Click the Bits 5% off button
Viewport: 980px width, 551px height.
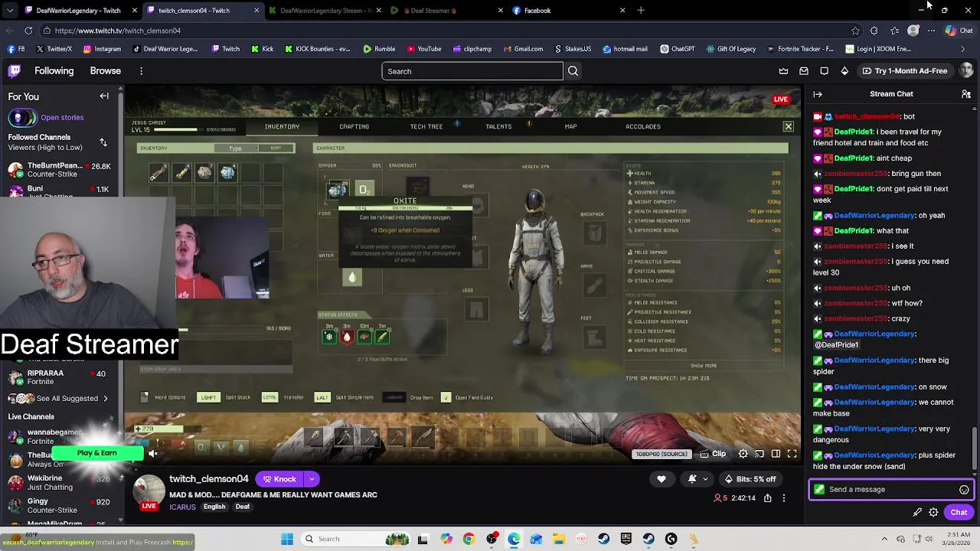(x=750, y=479)
